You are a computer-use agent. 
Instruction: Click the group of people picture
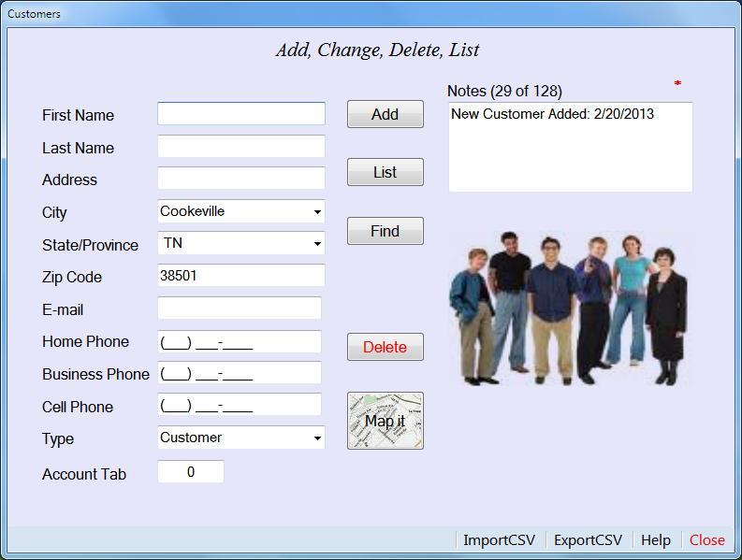coord(568,309)
